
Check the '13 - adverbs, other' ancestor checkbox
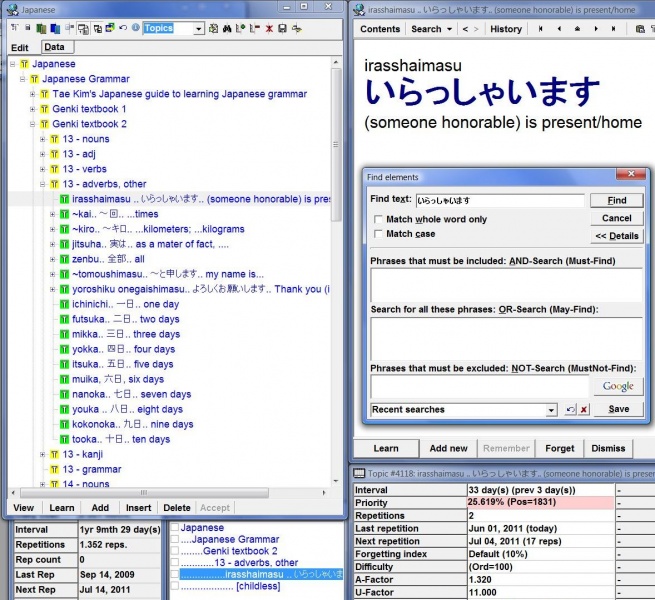point(175,563)
